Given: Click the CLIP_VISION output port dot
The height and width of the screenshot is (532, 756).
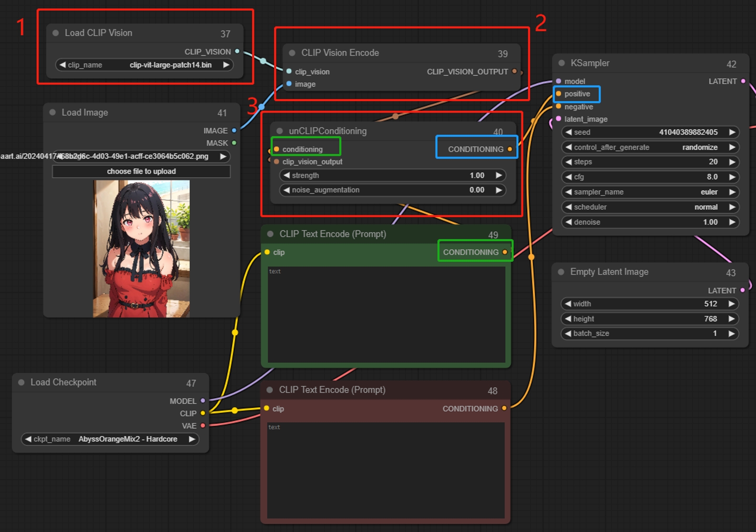Looking at the screenshot, I should (x=237, y=51).
